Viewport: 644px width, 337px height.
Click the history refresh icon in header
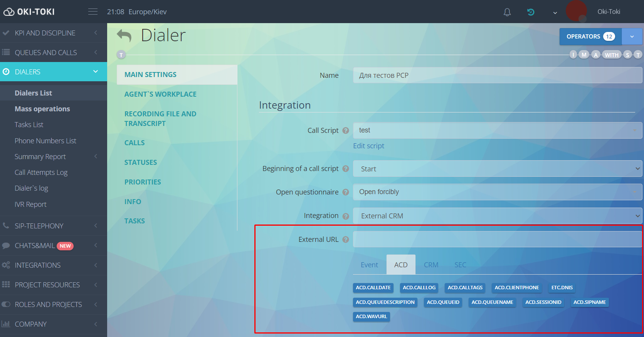pos(531,12)
